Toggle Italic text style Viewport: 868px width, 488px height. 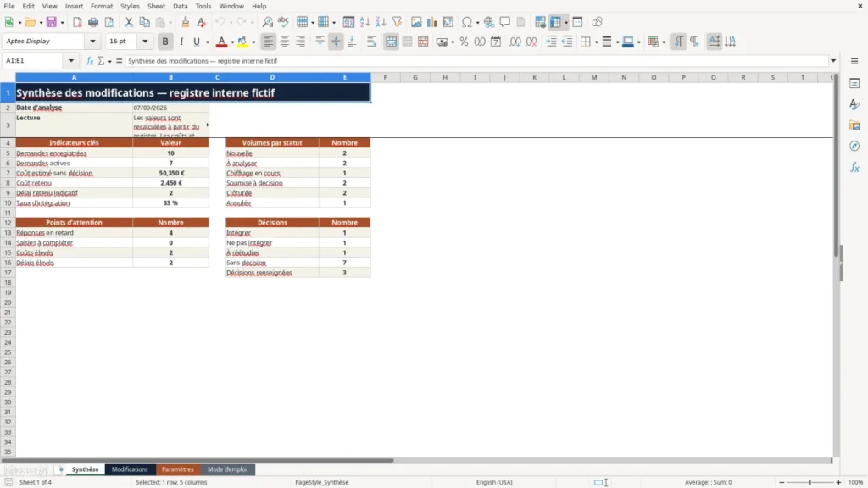(x=181, y=42)
